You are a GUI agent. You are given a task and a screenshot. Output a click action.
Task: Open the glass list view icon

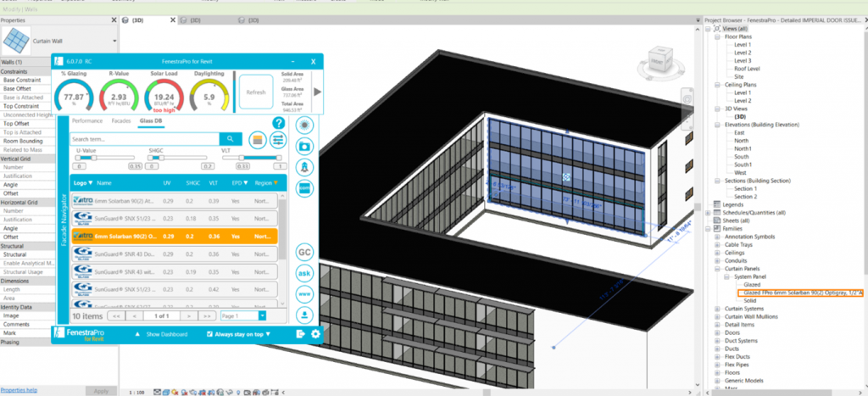tap(258, 140)
